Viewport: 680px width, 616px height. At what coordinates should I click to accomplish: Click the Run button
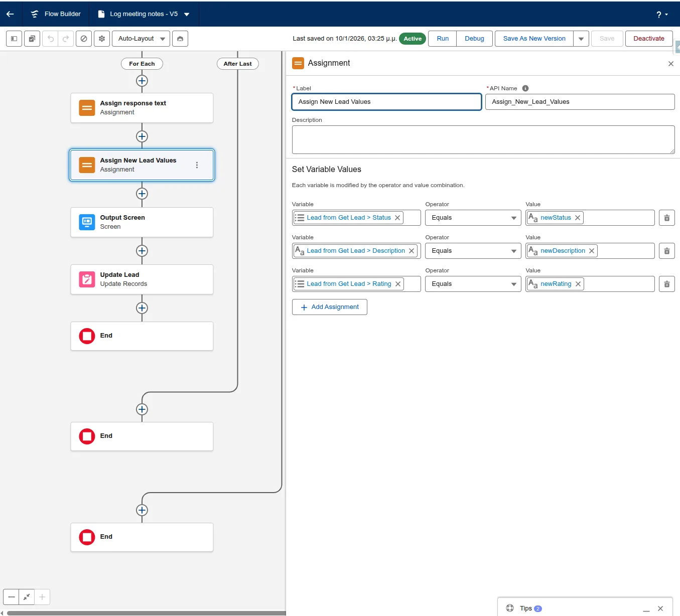point(442,39)
